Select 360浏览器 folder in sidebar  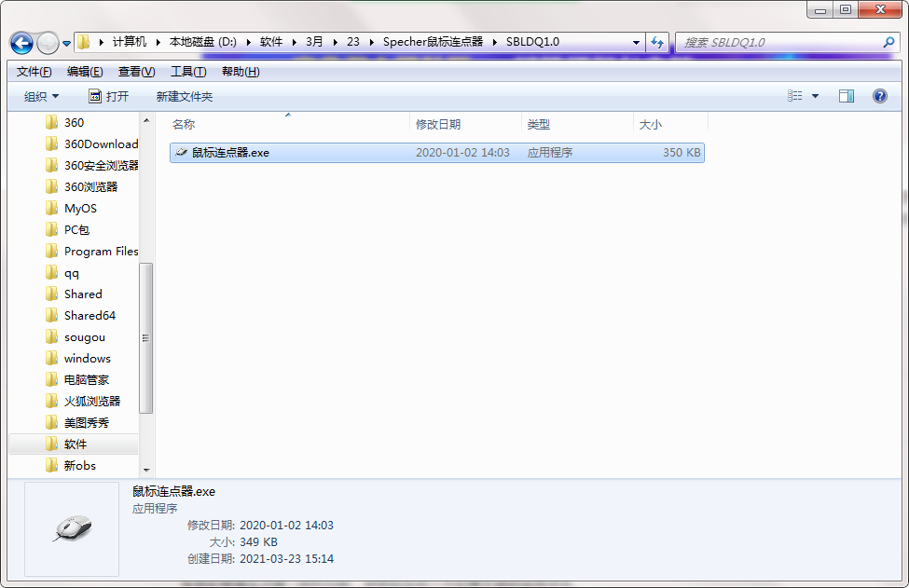click(x=82, y=186)
